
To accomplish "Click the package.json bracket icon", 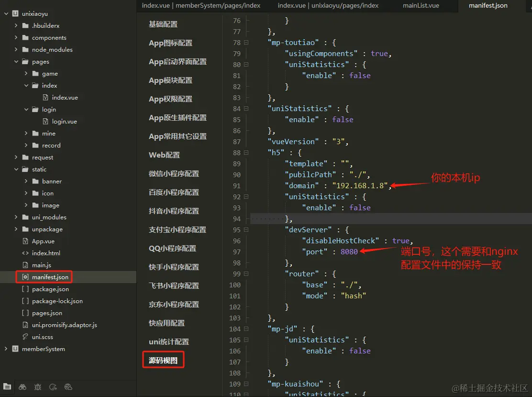I will click(x=25, y=289).
